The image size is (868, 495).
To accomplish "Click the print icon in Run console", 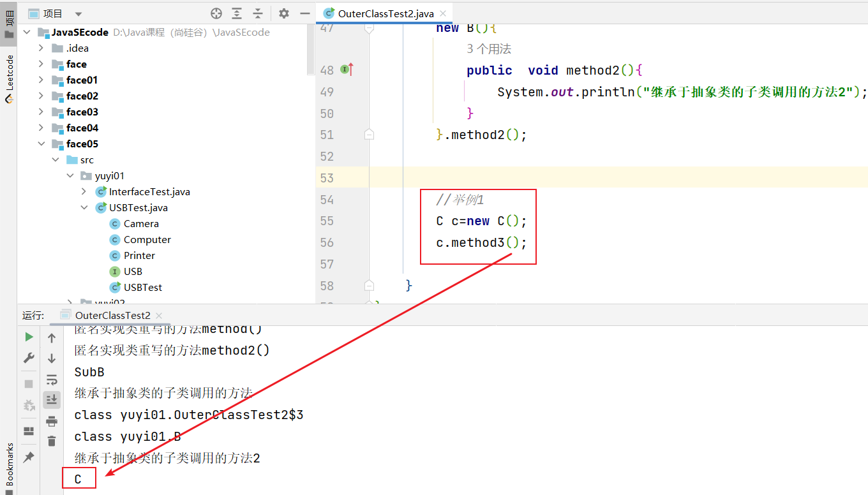I will [52, 421].
